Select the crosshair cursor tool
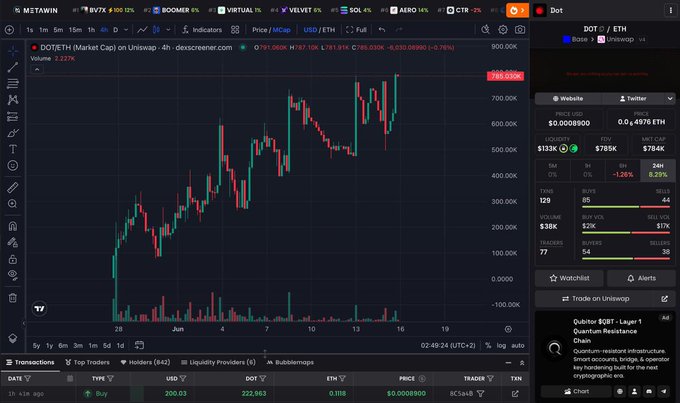This screenshot has height=403, width=680. pyautogui.click(x=13, y=51)
